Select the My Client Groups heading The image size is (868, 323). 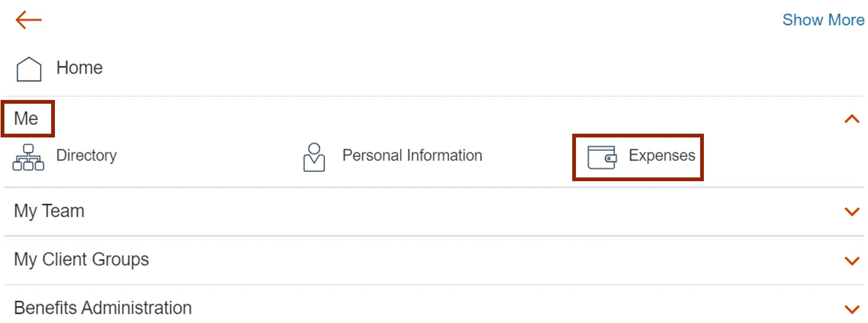[81, 259]
